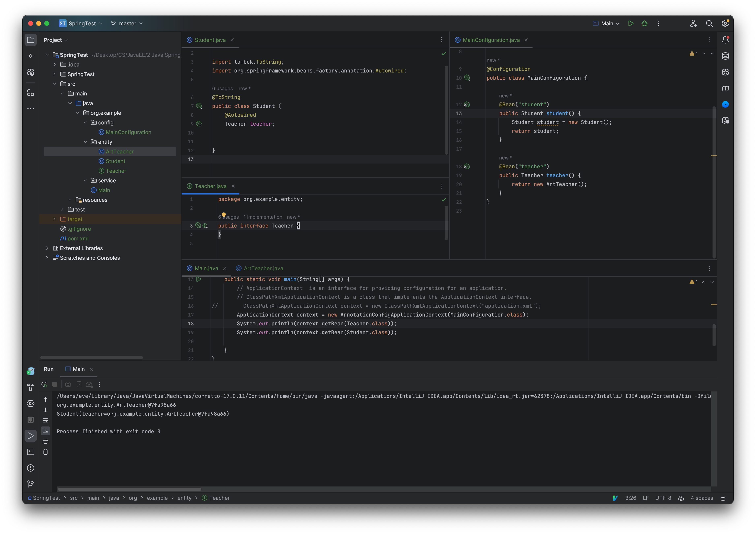Viewport: 756px width, 534px height.
Task: Click the UTF-8 encoding indicator
Action: point(663,498)
